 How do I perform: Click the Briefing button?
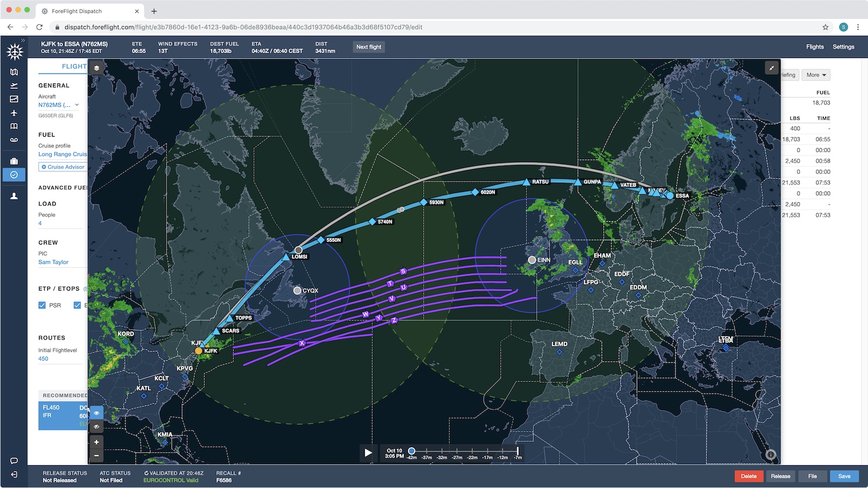coord(789,75)
